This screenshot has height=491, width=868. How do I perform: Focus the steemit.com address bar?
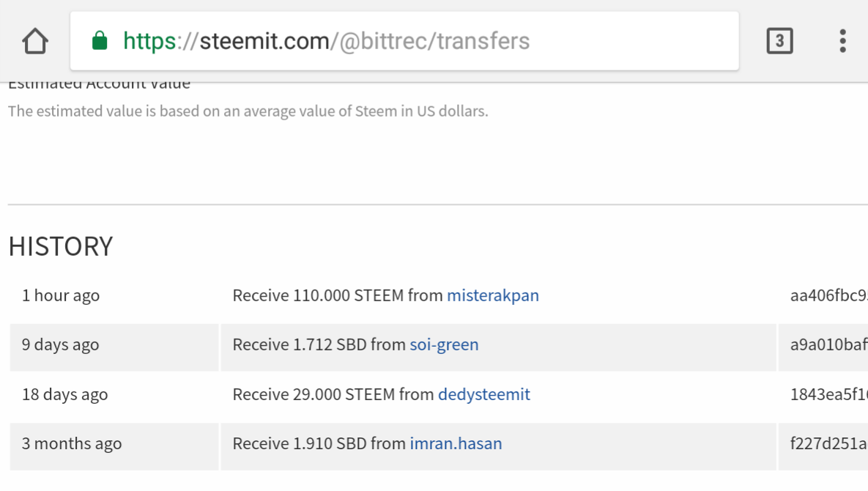pos(404,41)
